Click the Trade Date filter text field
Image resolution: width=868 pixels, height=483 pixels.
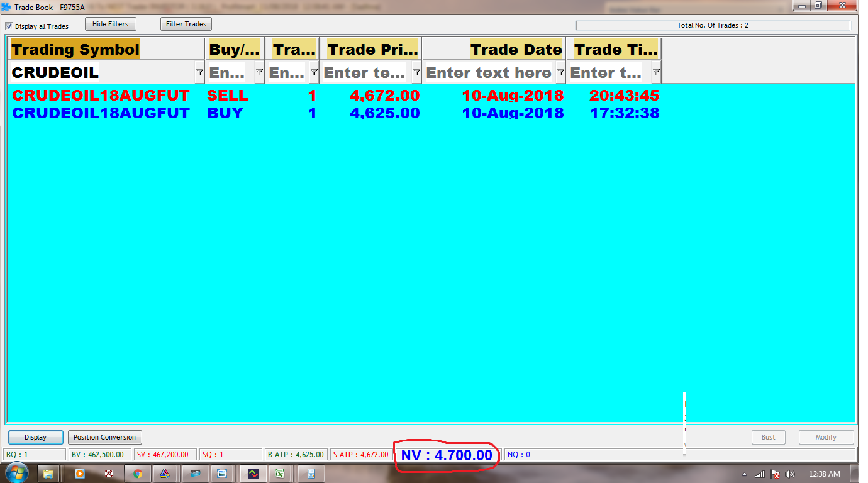[488, 73]
